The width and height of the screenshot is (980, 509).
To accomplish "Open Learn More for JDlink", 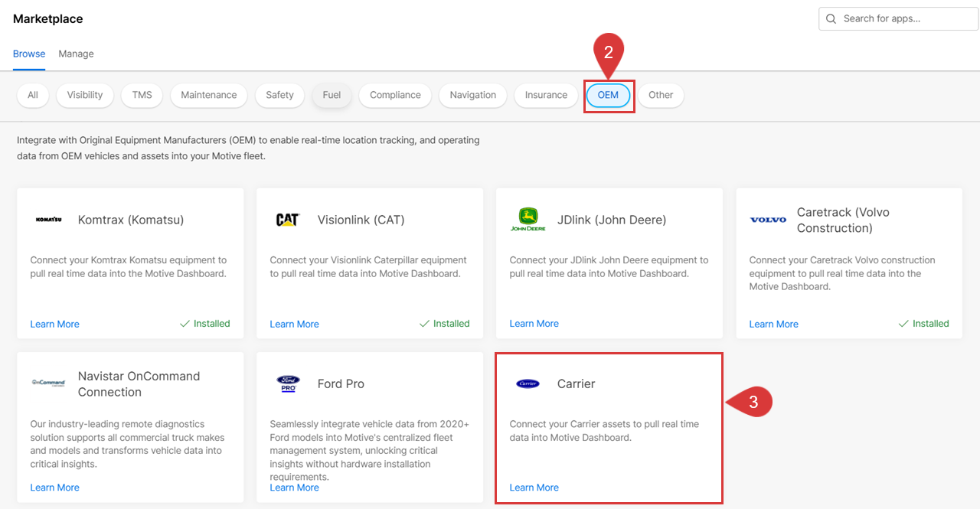I will coord(534,324).
